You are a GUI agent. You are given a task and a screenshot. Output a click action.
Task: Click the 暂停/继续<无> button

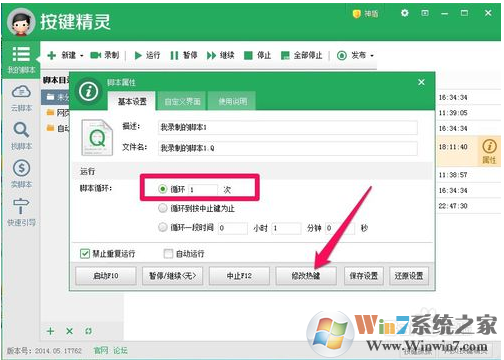pyautogui.click(x=172, y=276)
